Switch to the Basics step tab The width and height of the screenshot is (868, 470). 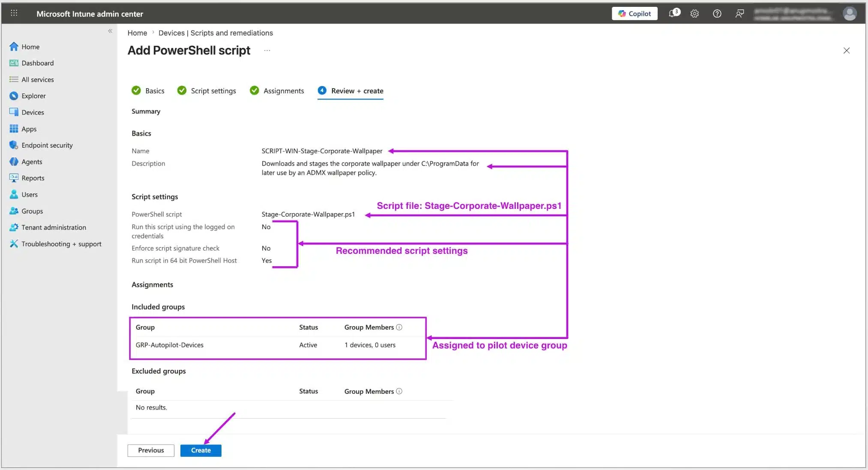point(148,91)
